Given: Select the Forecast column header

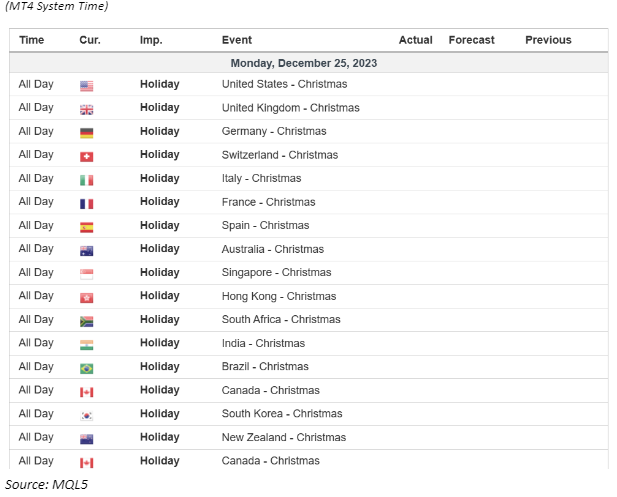Looking at the screenshot, I should pos(471,40).
